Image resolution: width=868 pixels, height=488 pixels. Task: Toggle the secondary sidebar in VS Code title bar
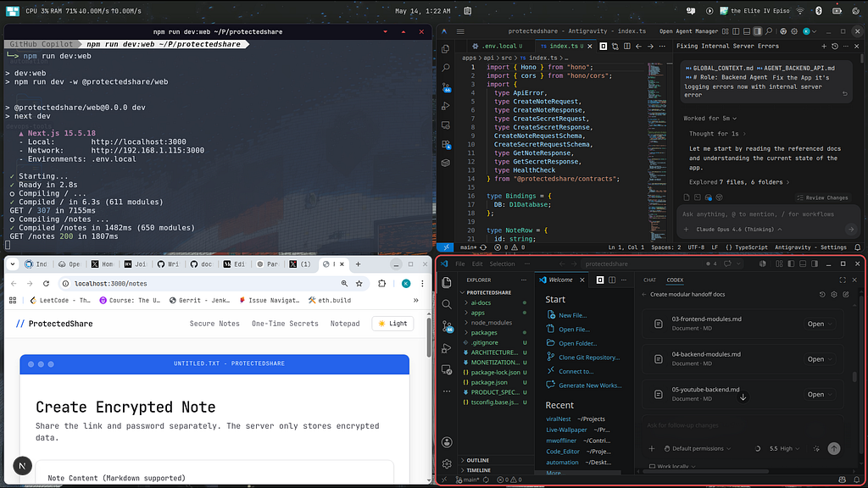815,264
